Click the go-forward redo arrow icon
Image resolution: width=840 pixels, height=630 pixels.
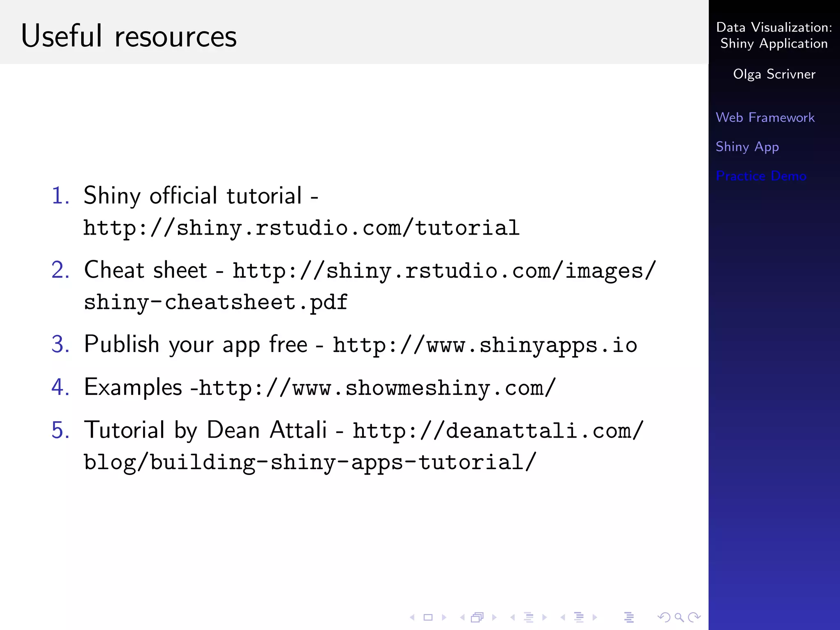694,617
